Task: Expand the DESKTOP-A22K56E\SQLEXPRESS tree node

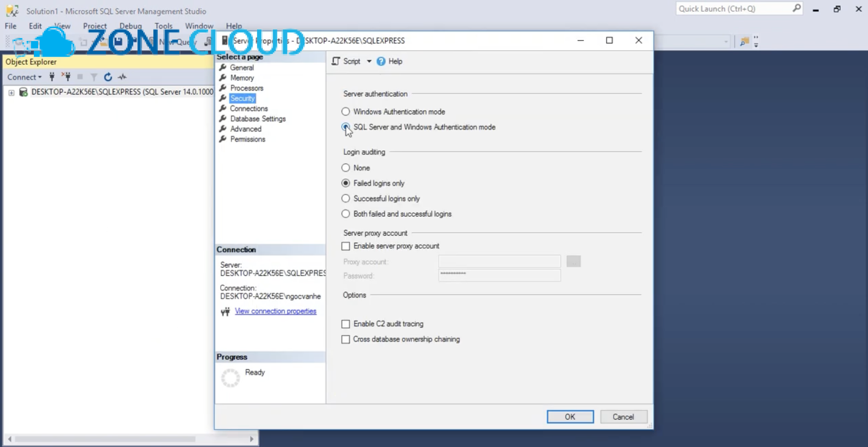Action: coord(12,93)
